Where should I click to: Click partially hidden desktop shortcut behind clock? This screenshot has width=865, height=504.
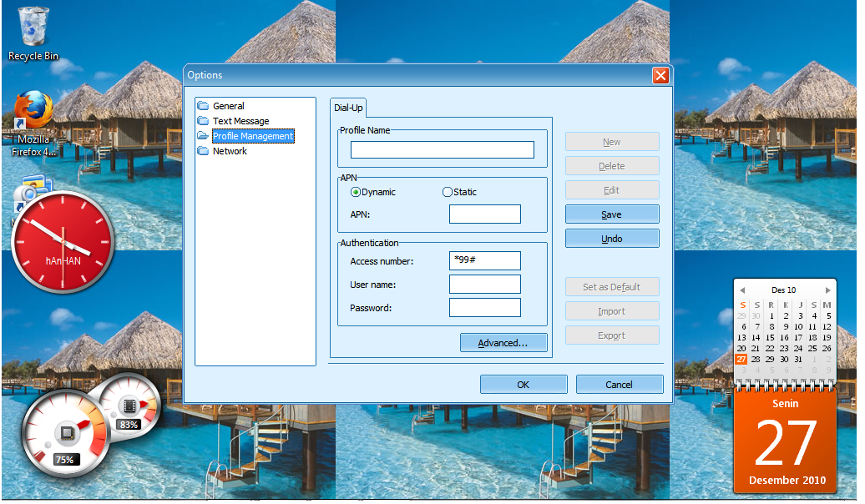[34, 184]
